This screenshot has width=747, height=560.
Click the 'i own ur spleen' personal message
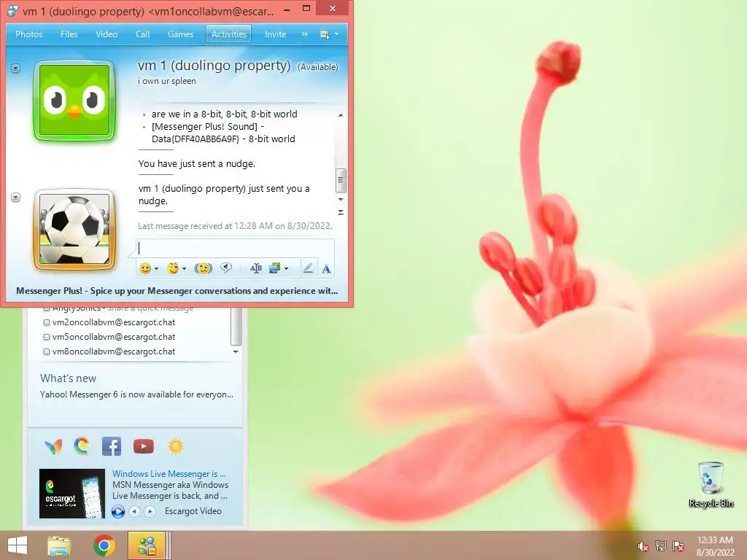tap(167, 81)
